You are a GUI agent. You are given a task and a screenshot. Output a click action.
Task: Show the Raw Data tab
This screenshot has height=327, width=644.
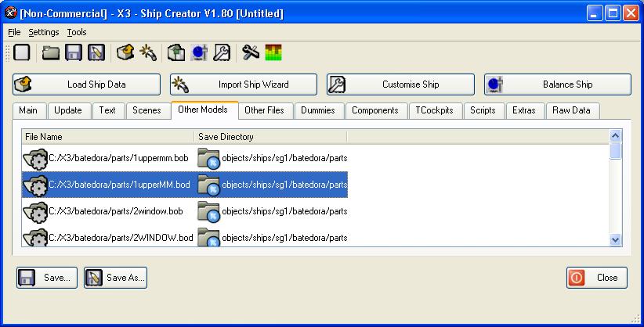tap(571, 110)
